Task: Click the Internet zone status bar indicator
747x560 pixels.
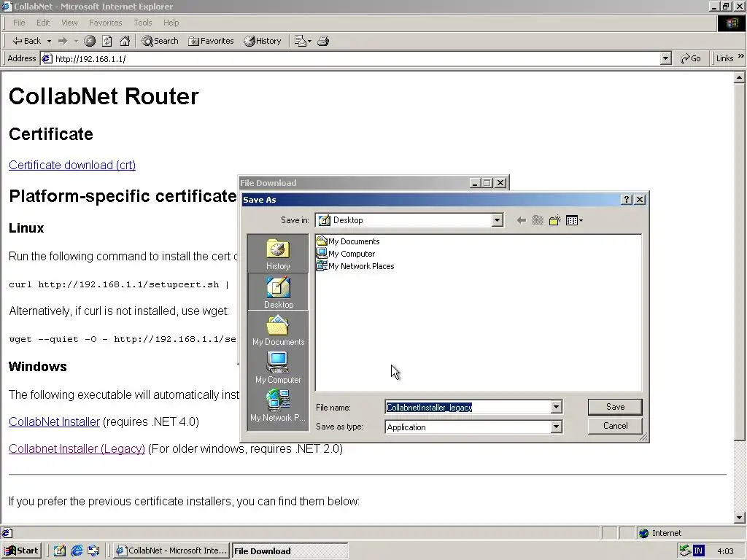Action: pos(660,533)
